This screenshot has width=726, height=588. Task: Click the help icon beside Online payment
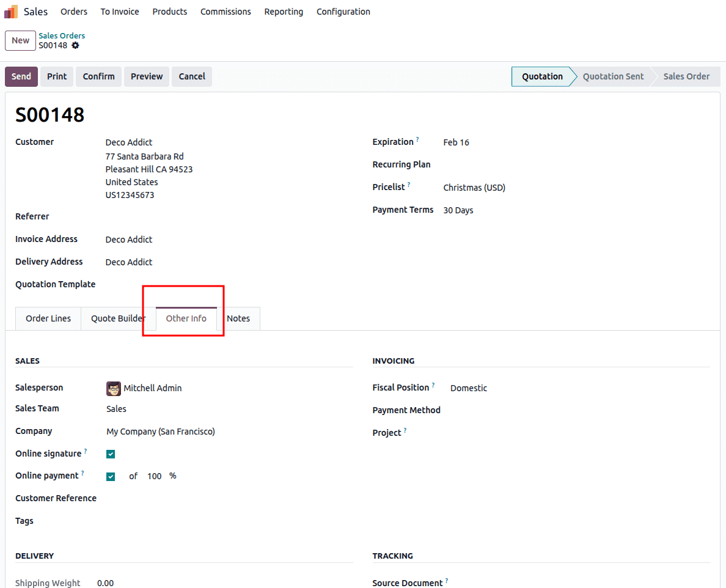pyautogui.click(x=82, y=472)
